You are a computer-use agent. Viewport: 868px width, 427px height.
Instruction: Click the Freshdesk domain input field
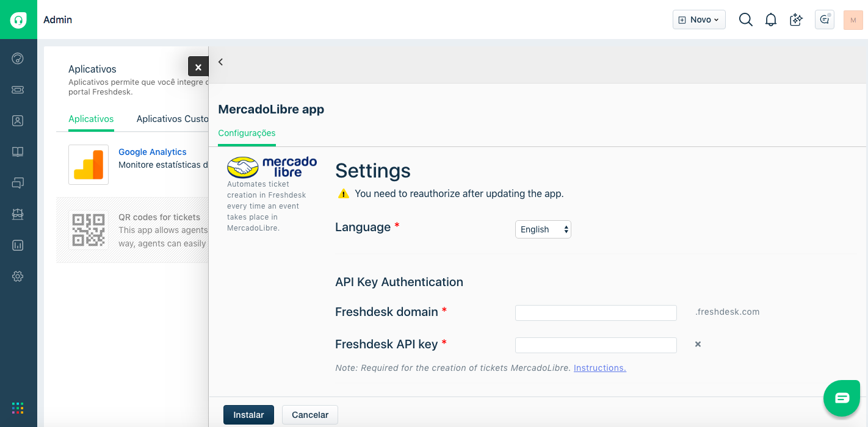(596, 313)
